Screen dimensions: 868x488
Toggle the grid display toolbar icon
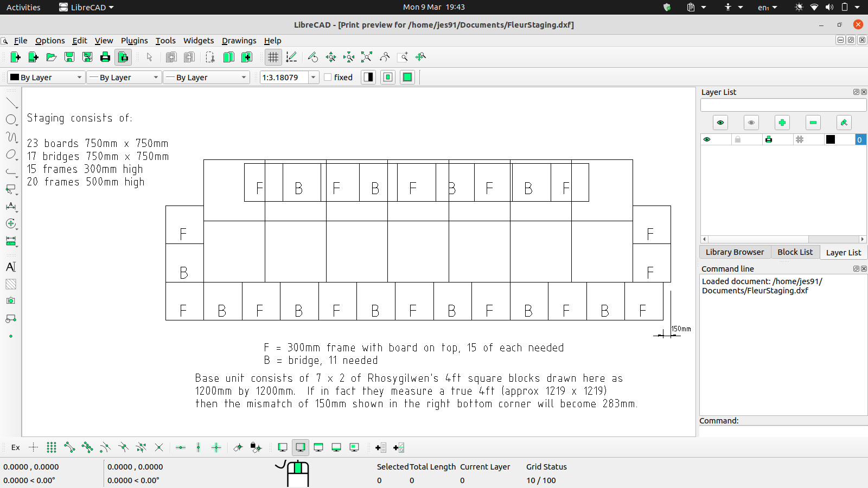tap(273, 57)
